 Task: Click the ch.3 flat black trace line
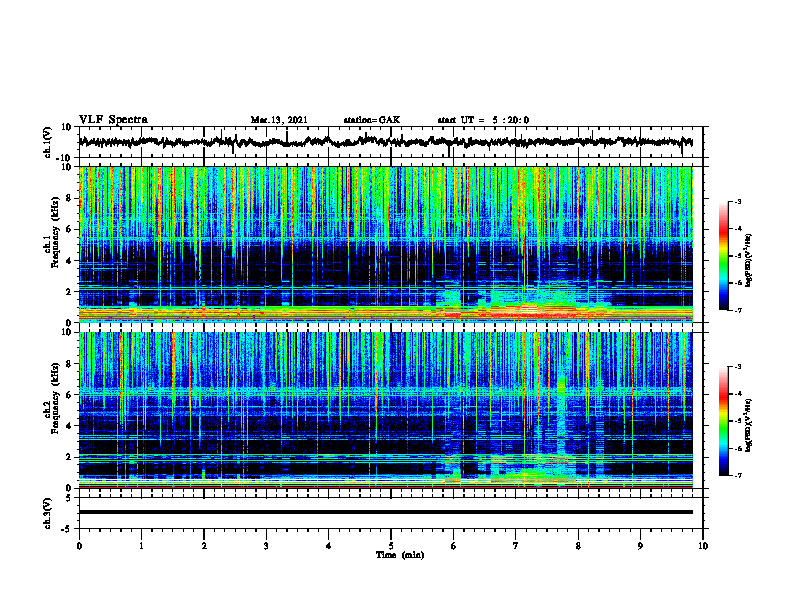coord(385,512)
